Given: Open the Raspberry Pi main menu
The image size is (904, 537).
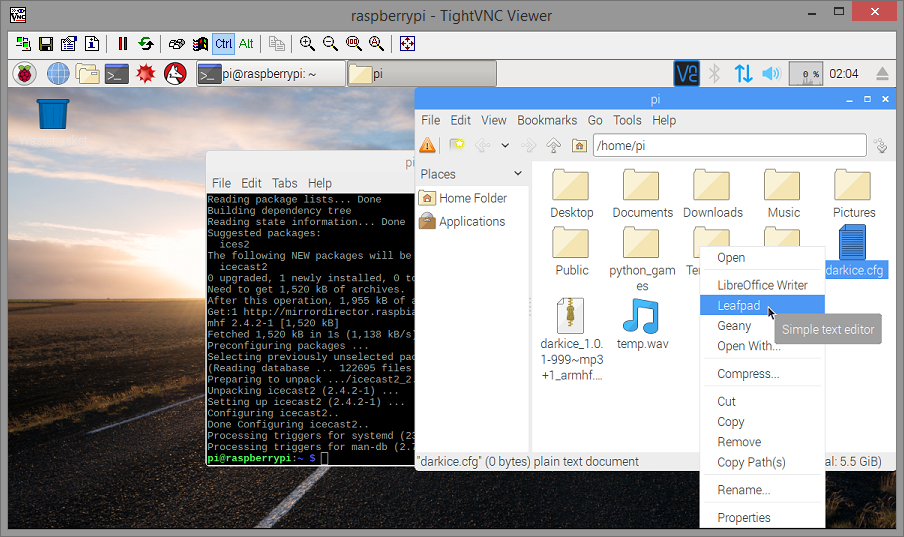Looking at the screenshot, I should (25, 74).
